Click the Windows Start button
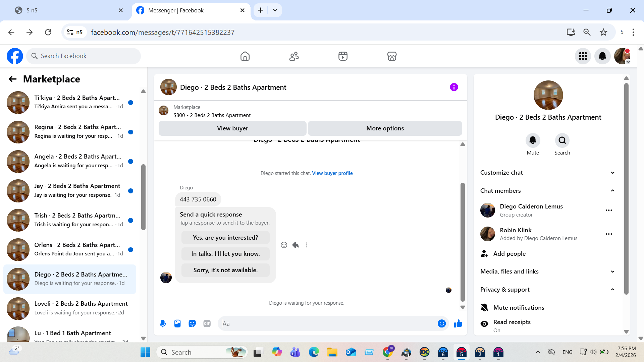 [x=145, y=352]
